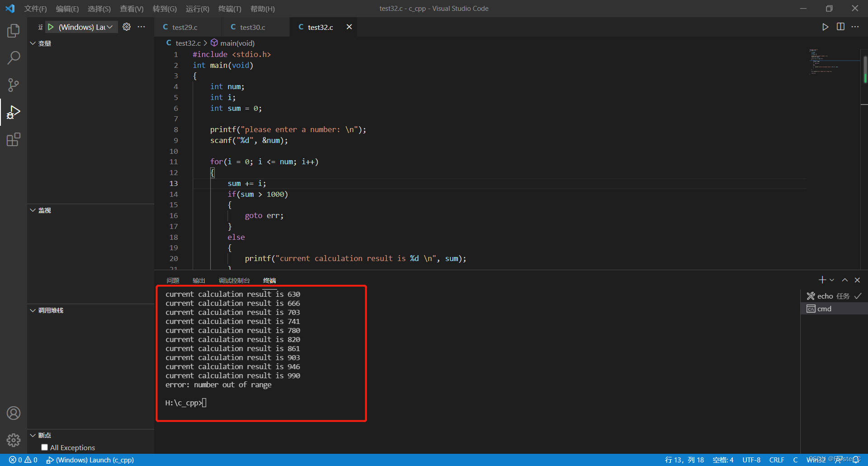868x466 pixels.
Task: Select the cmd terminal entry
Action: tap(834, 309)
